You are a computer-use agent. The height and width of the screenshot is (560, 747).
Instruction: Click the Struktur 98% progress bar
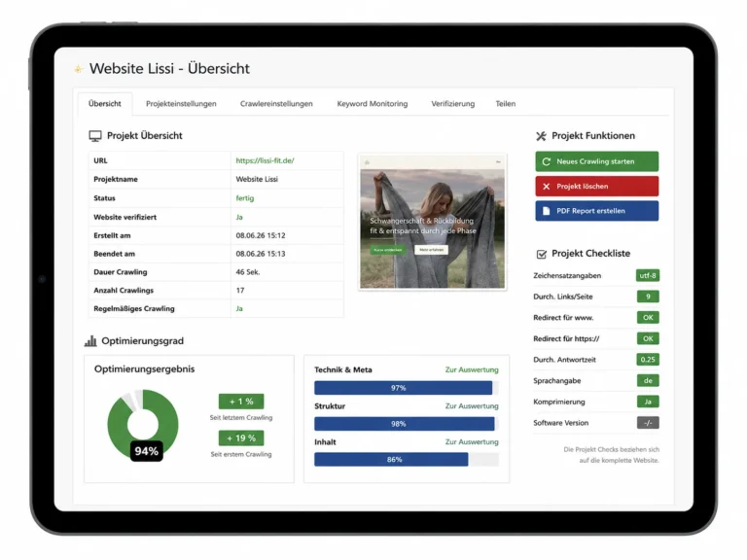point(407,424)
